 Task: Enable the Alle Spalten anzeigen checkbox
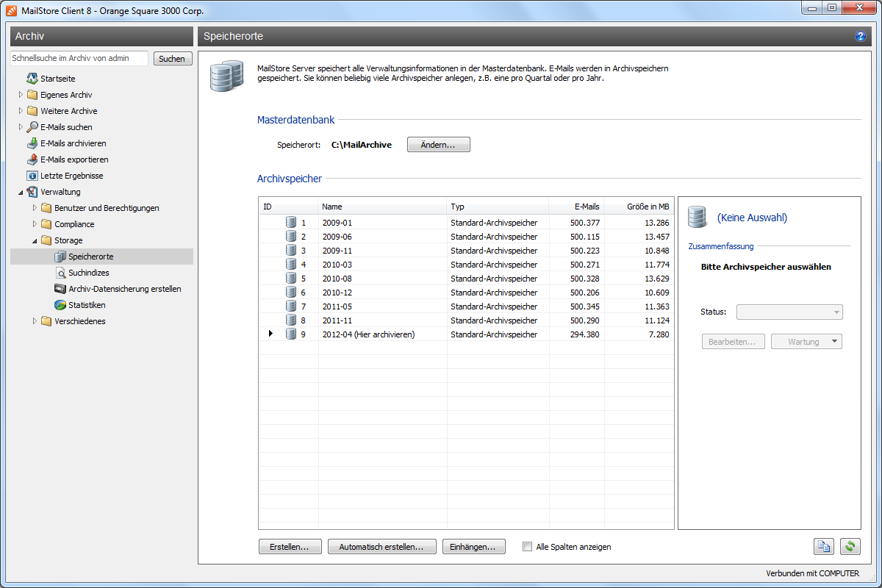tap(527, 547)
